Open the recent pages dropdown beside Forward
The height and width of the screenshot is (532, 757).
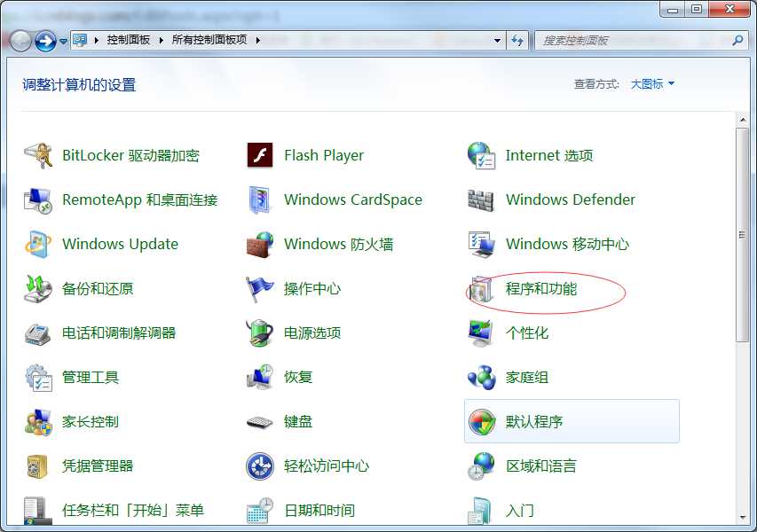(x=63, y=42)
